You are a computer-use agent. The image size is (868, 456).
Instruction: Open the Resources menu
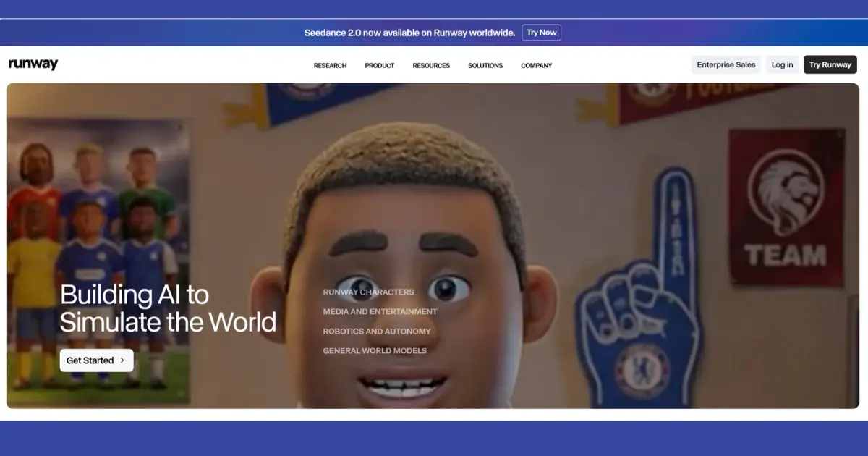tap(431, 66)
